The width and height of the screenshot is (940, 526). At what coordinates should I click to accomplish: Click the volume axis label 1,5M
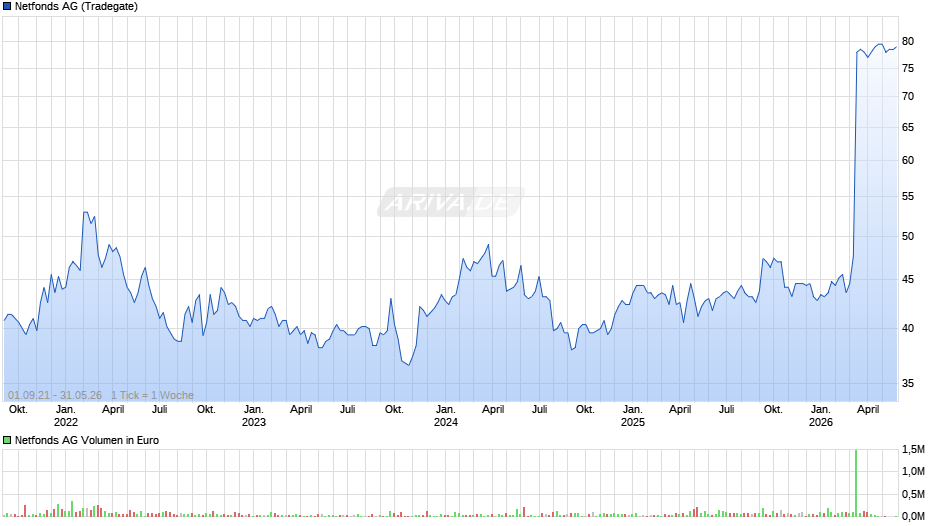(913, 449)
